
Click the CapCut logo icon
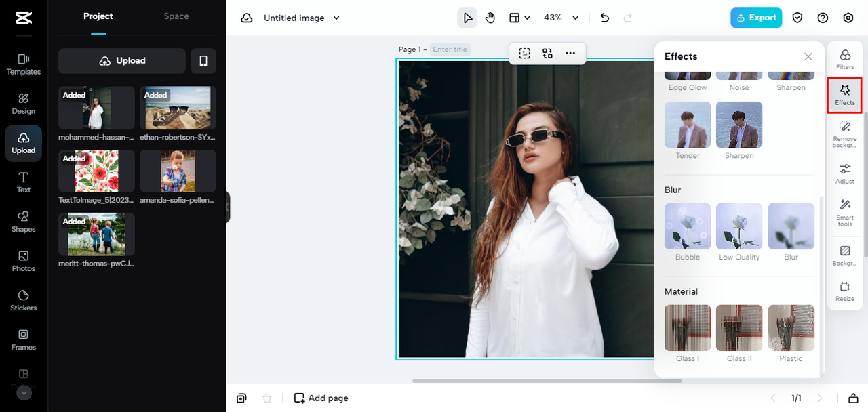[24, 18]
